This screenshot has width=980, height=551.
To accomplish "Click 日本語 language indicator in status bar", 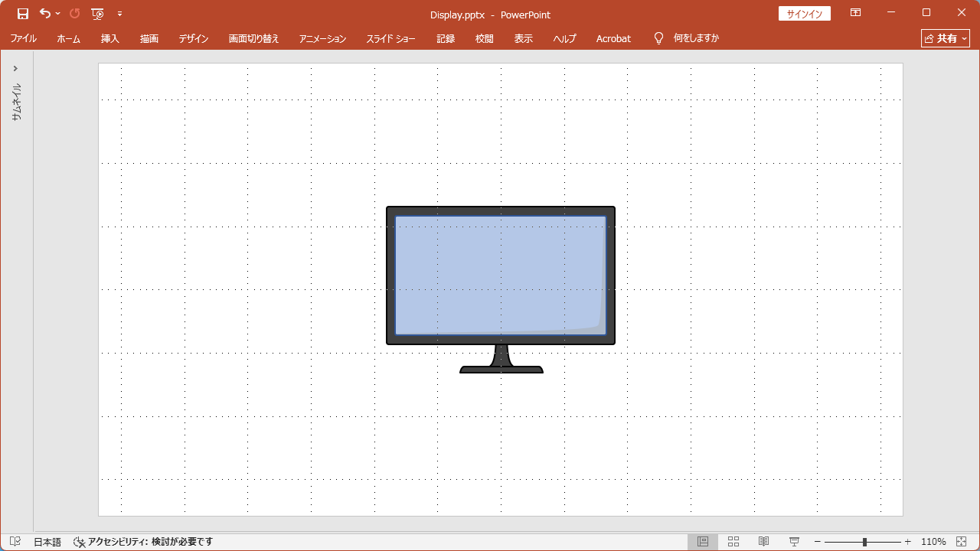I will (x=47, y=541).
